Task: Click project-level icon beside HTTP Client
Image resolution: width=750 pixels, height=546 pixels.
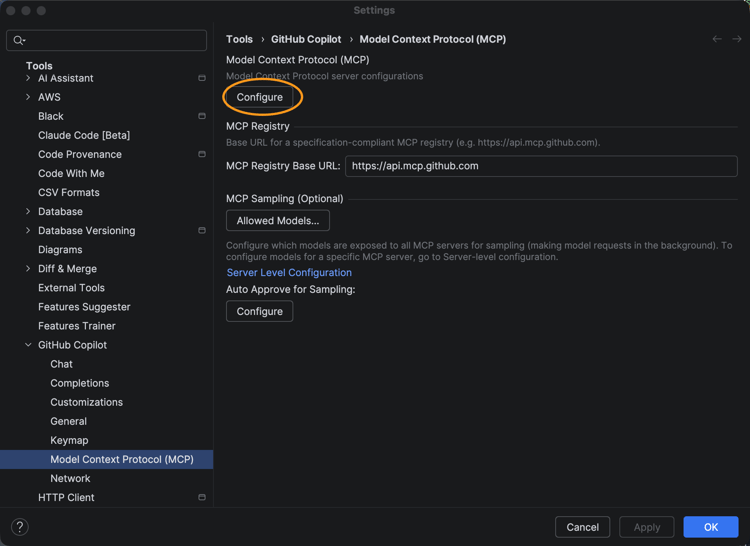Action: [x=202, y=497]
